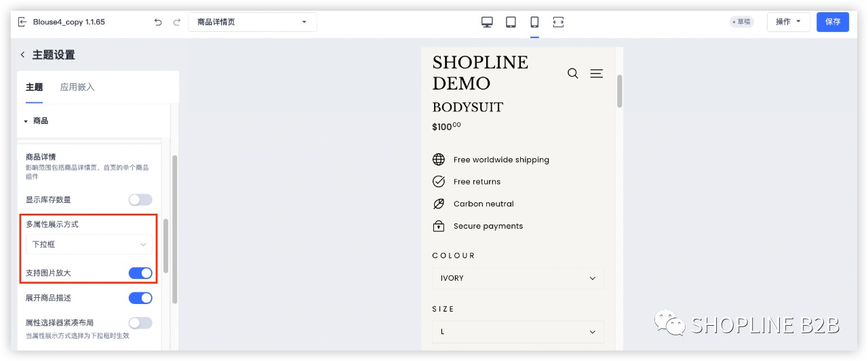Open the 多属性展示方式 下拉框 dropdown
This screenshot has width=868, height=361.
[89, 244]
